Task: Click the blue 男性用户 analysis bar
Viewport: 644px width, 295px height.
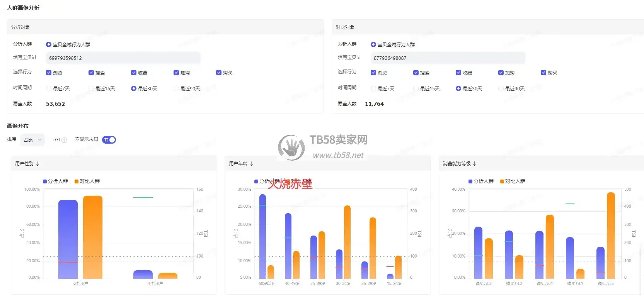Action: tap(143, 275)
